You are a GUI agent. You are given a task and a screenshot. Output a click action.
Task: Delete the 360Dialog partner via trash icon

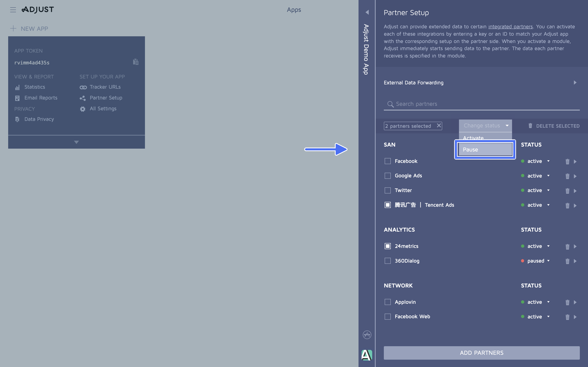[x=567, y=261]
